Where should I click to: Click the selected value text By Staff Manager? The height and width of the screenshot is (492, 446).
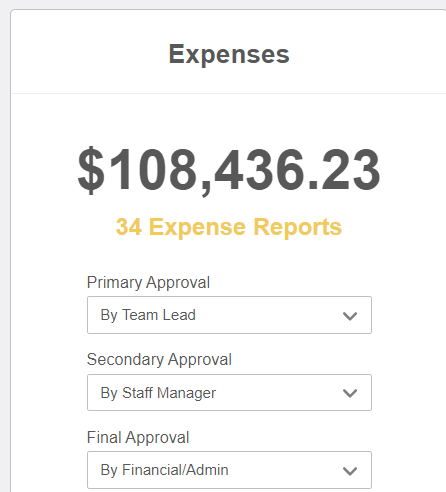pyautogui.click(x=158, y=393)
